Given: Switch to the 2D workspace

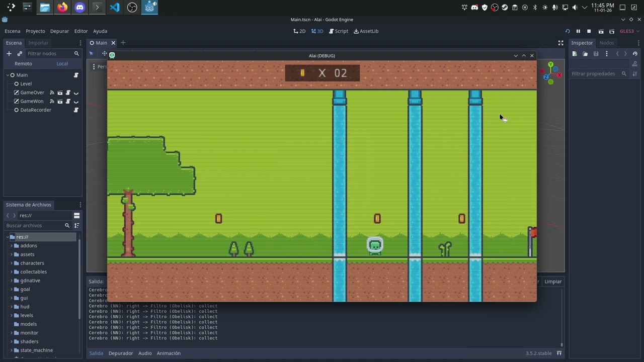Looking at the screenshot, I should click(299, 31).
